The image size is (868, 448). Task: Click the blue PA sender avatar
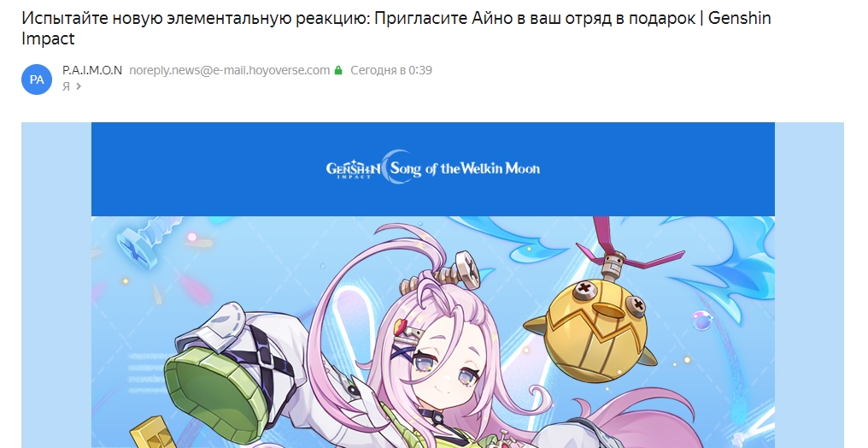[37, 80]
